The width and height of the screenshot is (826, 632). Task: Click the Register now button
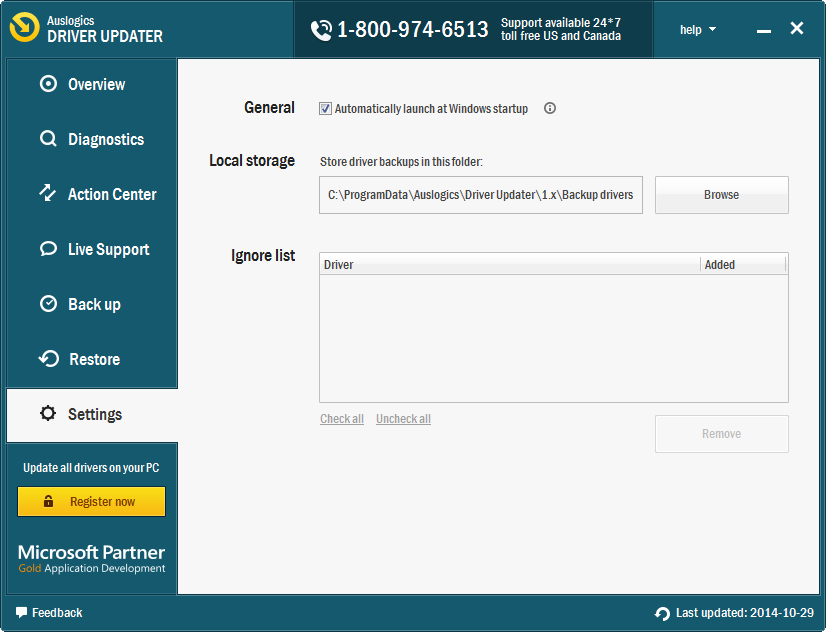[x=92, y=501]
